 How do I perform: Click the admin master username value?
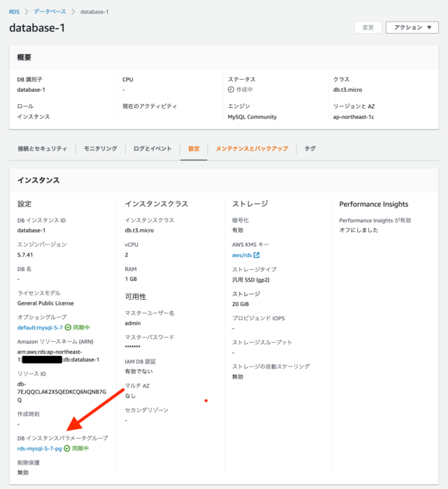pyautogui.click(x=133, y=324)
